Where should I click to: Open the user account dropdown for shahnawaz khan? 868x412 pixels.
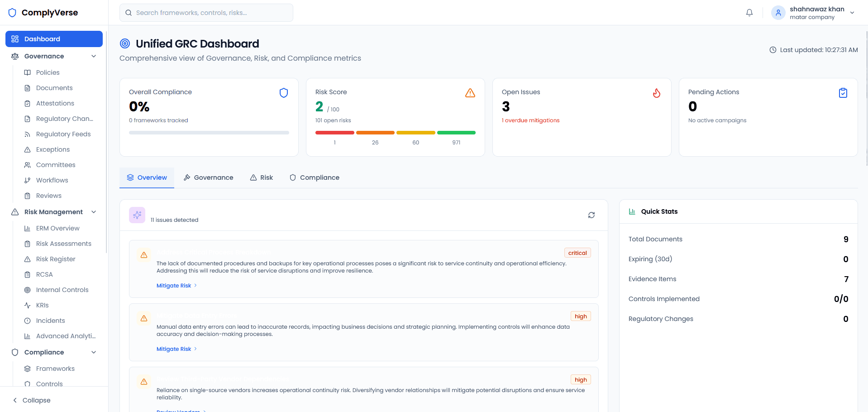point(812,12)
